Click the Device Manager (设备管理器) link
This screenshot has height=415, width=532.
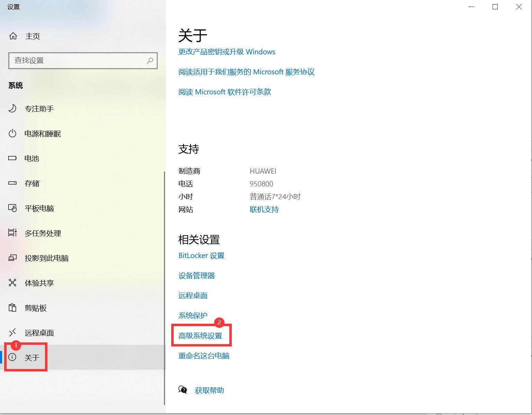click(x=196, y=276)
